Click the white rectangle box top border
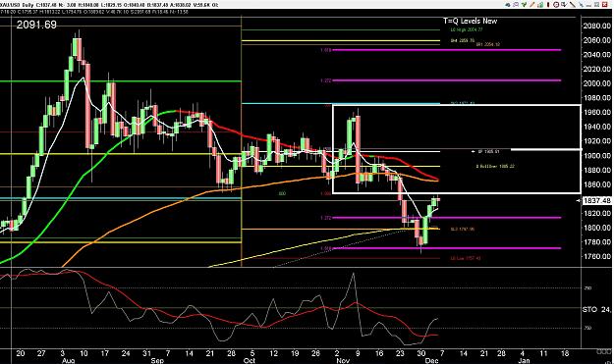This screenshot has width=614, height=364. coord(456,105)
